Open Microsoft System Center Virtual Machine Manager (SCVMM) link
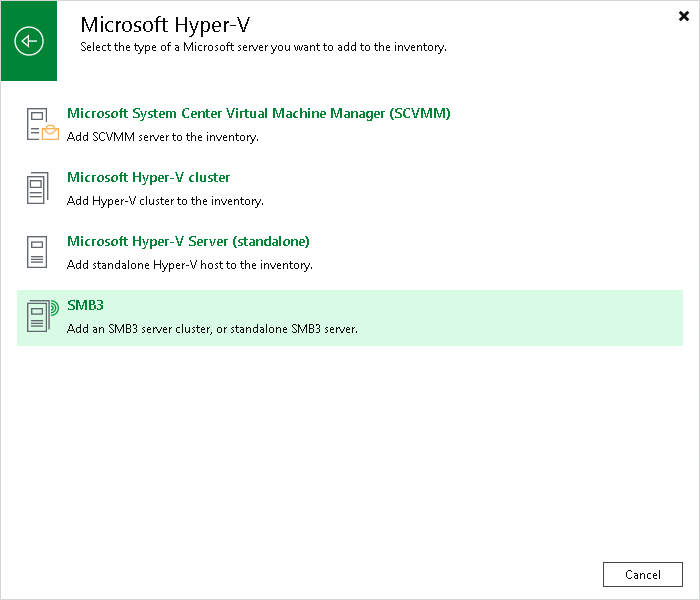Image resolution: width=700 pixels, height=600 pixels. click(x=258, y=113)
